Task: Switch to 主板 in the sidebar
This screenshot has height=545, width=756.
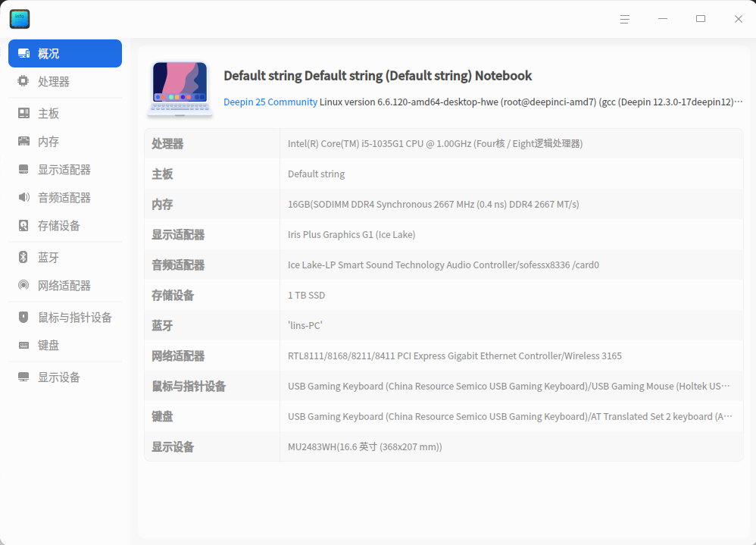Action: click(x=65, y=114)
